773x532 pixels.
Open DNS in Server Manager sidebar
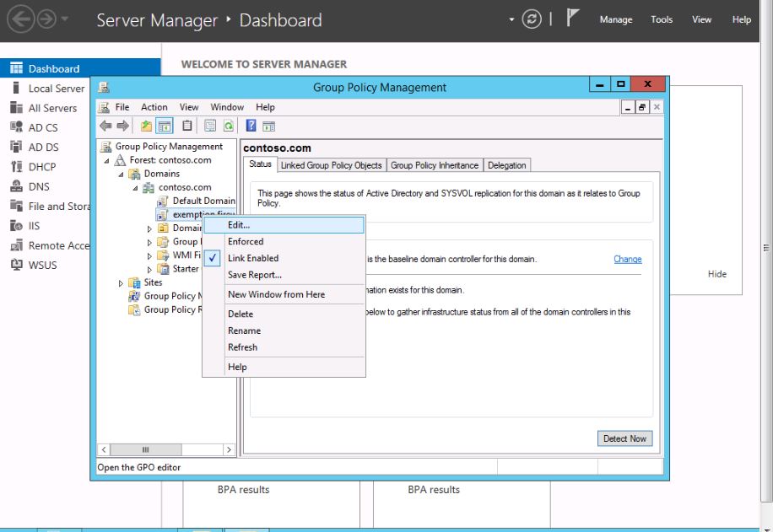[x=39, y=187]
